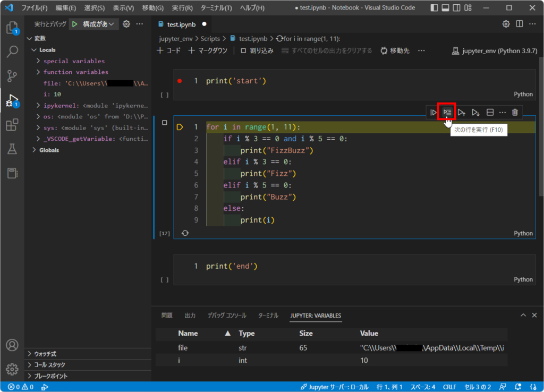Open the Manage gear in activity bar
This screenshot has height=392, width=544.
[x=12, y=369]
